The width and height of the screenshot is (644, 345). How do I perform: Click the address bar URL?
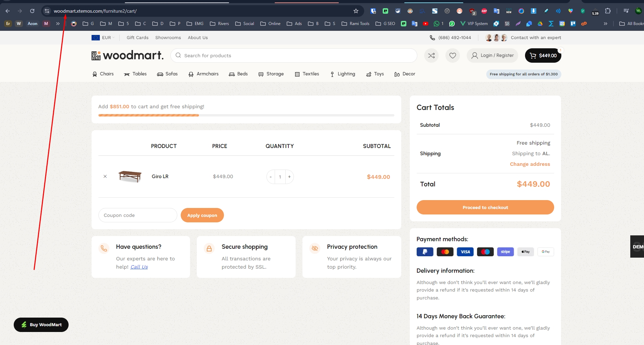(x=95, y=11)
